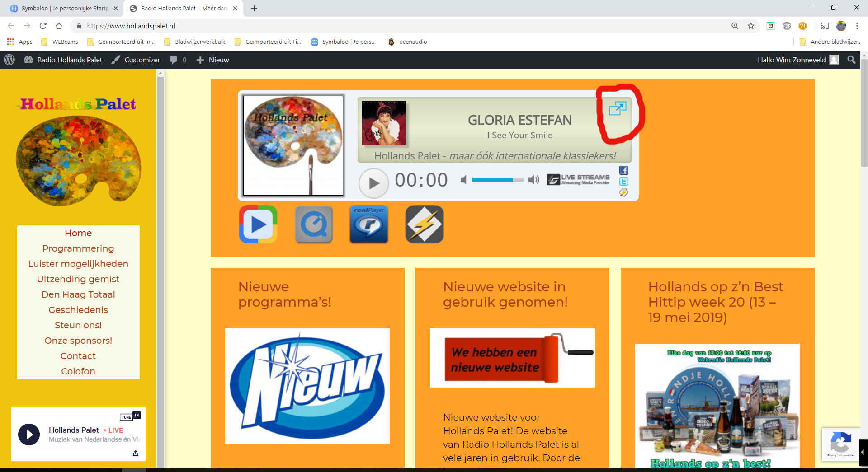Open the zoom indicator in address bar
Image resolution: width=868 pixels, height=472 pixels.
coord(735,26)
